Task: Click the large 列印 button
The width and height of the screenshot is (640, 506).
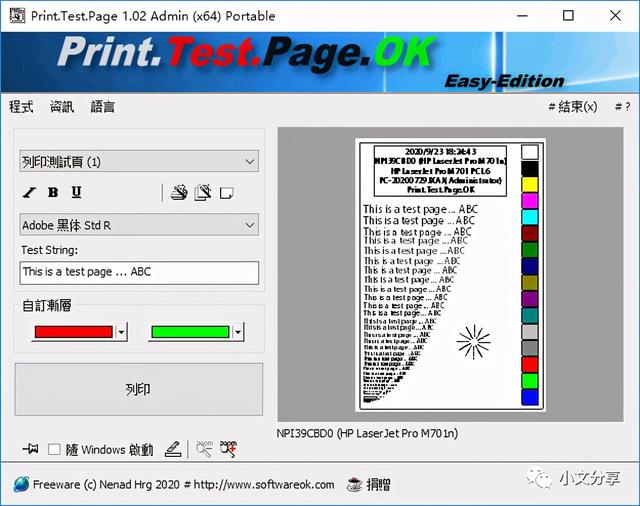Action: coord(139,389)
